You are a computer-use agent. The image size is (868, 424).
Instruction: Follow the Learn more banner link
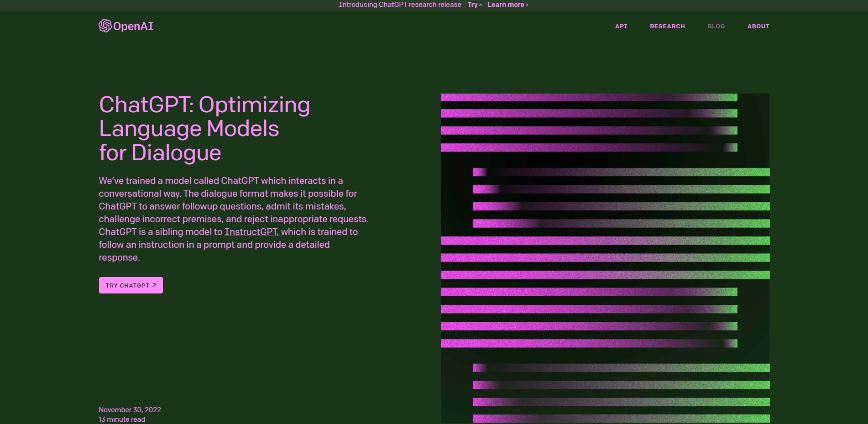(x=508, y=5)
